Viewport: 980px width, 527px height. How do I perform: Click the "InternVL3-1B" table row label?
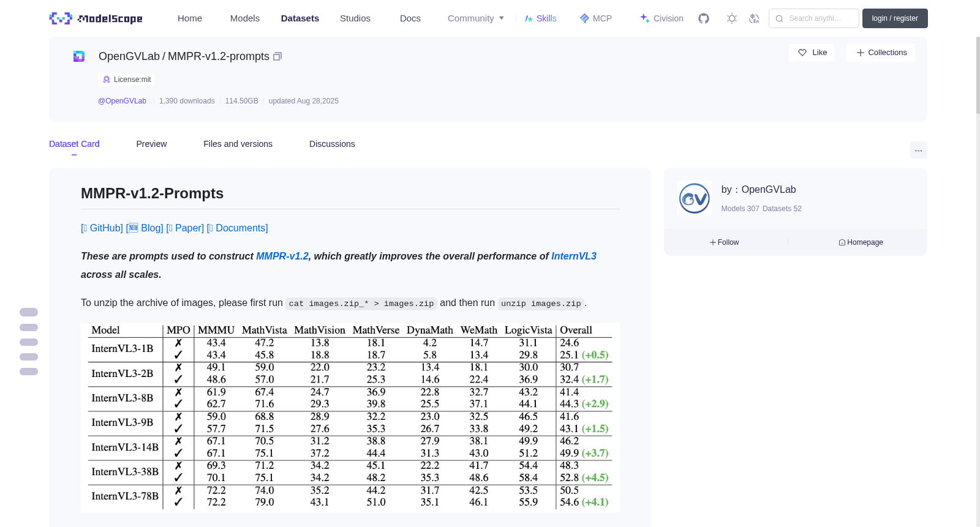click(123, 349)
